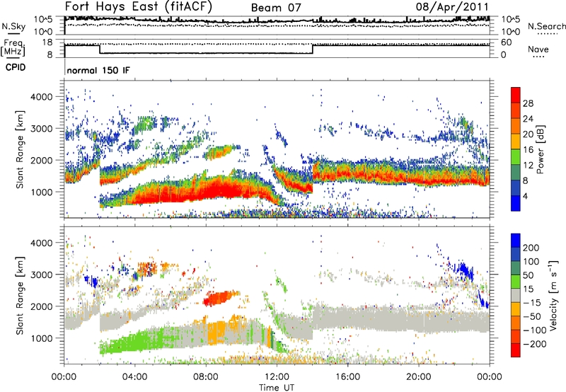
Task: Click the 1000 km tick on power panel
Action: click(41, 192)
